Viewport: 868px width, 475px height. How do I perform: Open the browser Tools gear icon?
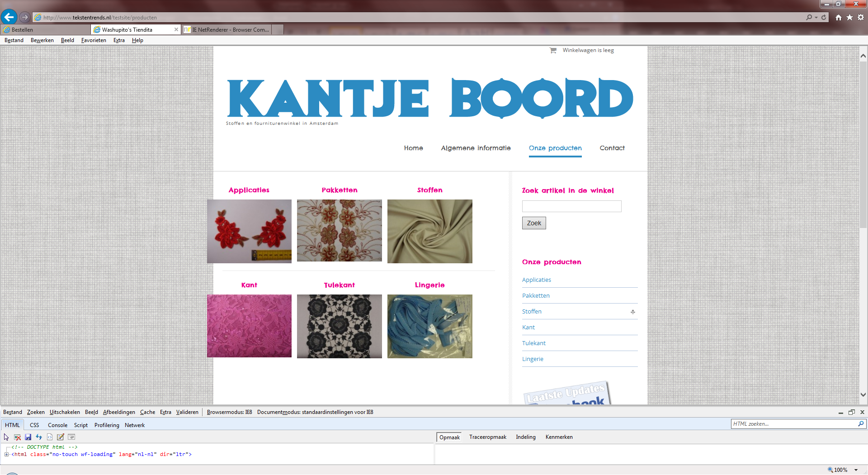(x=861, y=17)
